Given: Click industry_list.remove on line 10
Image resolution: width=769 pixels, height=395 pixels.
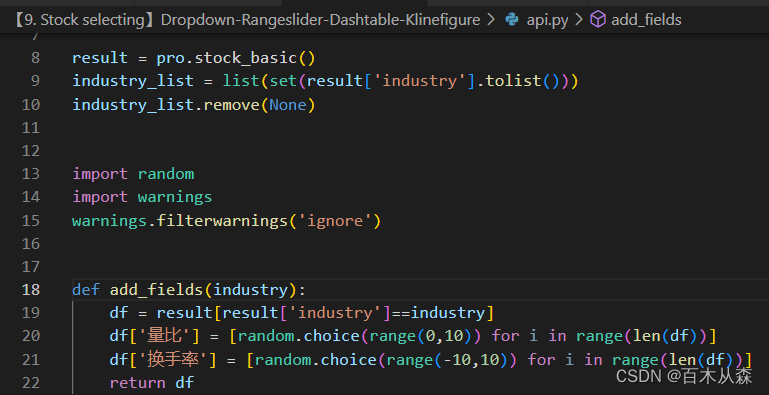Looking at the screenshot, I should coord(166,105).
